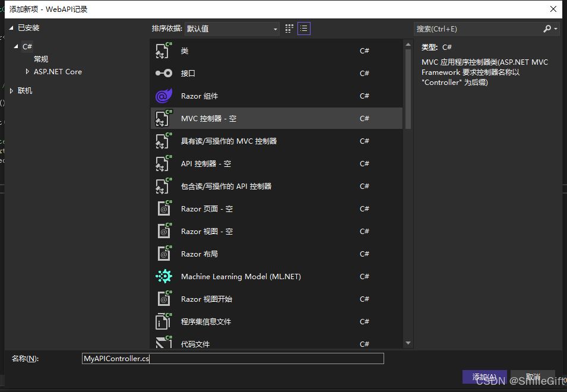Collapse the 已安装 tree section

click(x=11, y=28)
